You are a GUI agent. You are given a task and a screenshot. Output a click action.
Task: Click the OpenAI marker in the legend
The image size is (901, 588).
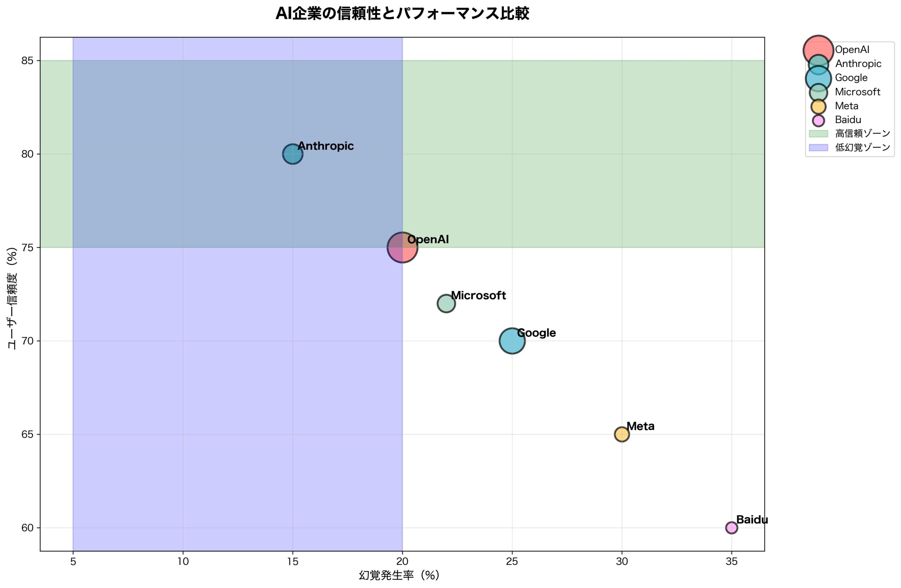tap(818, 50)
